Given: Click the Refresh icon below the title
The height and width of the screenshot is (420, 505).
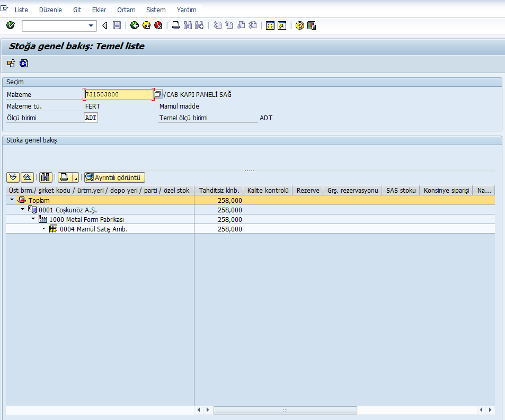Looking at the screenshot, I should tap(24, 64).
